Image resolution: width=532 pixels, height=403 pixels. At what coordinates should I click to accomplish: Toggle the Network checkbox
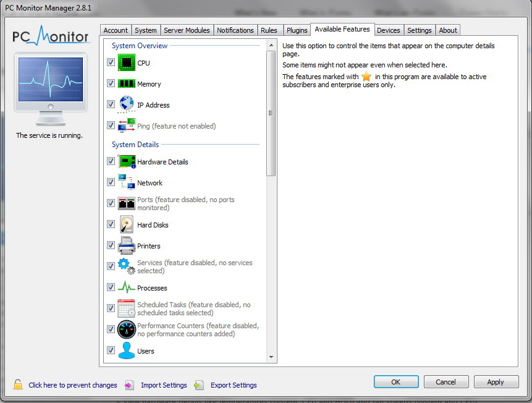click(111, 182)
